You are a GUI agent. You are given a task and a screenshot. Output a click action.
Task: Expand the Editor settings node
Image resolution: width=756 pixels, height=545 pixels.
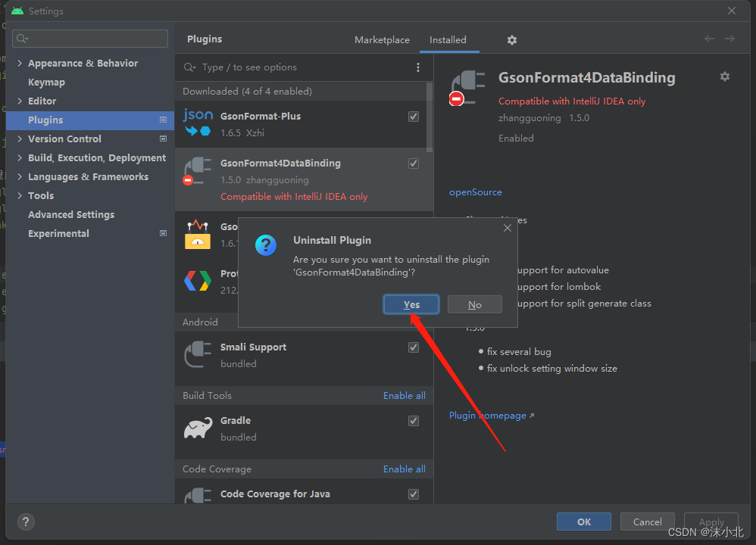tap(20, 101)
